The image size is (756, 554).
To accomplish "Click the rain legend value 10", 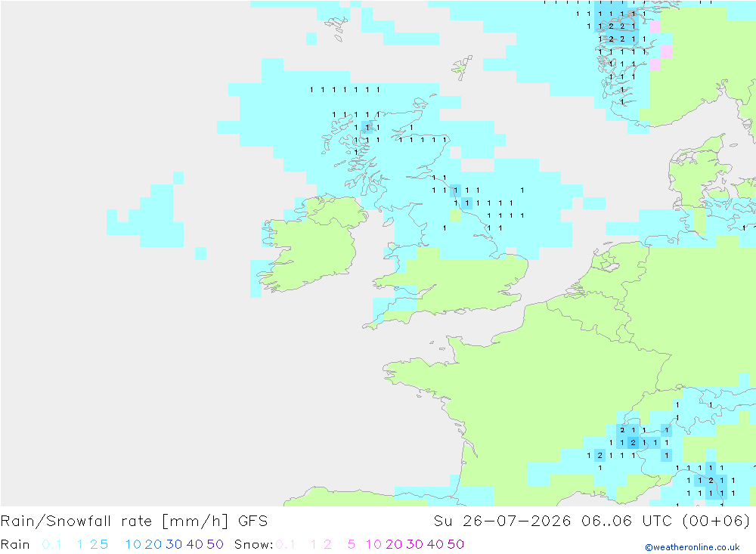I will coord(133,544).
